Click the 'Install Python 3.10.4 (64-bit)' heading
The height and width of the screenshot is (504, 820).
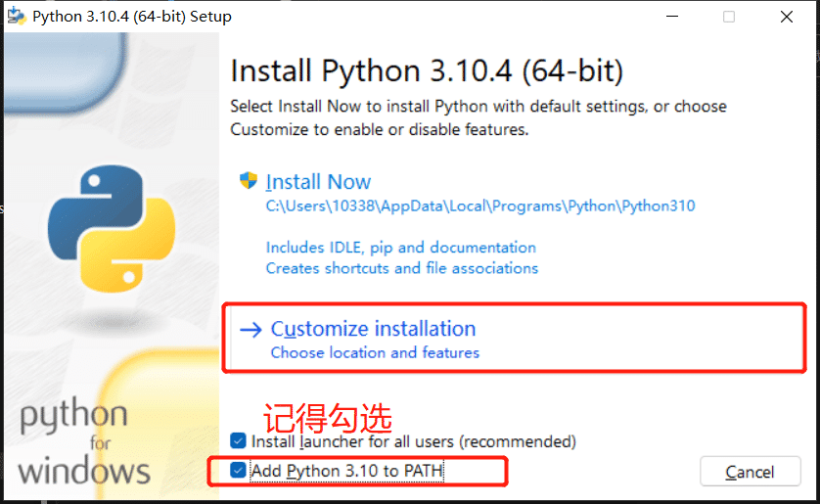(427, 71)
